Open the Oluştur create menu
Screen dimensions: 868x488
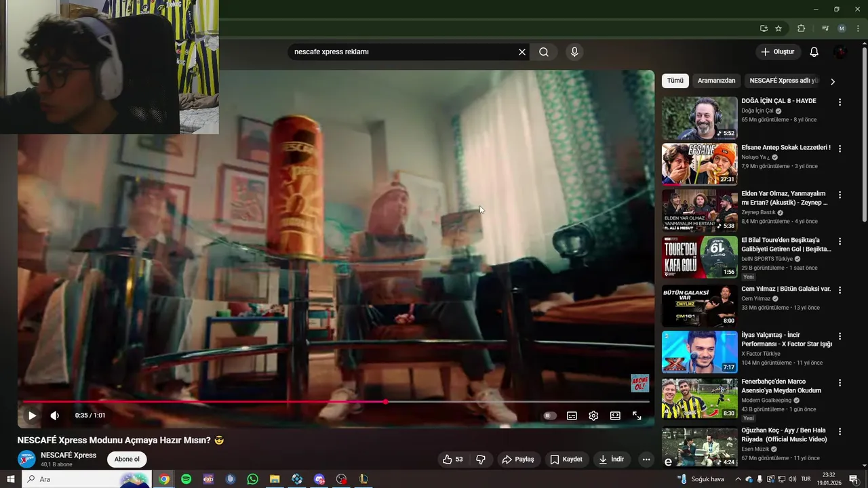(x=778, y=52)
